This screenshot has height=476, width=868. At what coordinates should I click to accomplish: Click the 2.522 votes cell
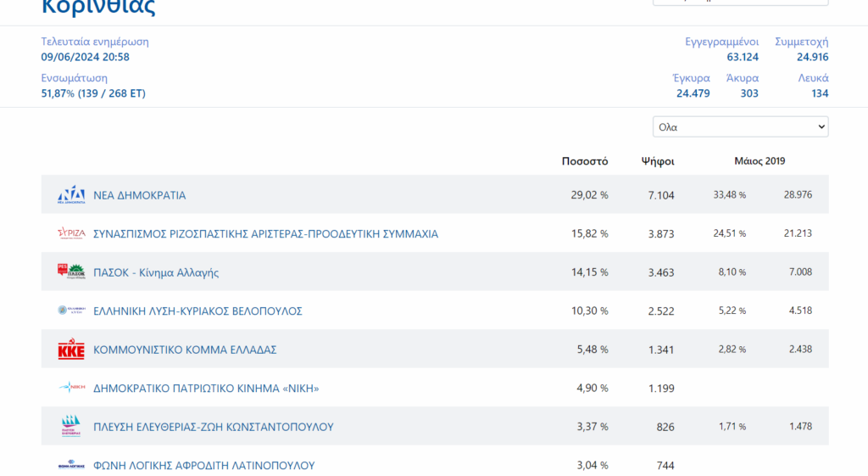coord(661,311)
